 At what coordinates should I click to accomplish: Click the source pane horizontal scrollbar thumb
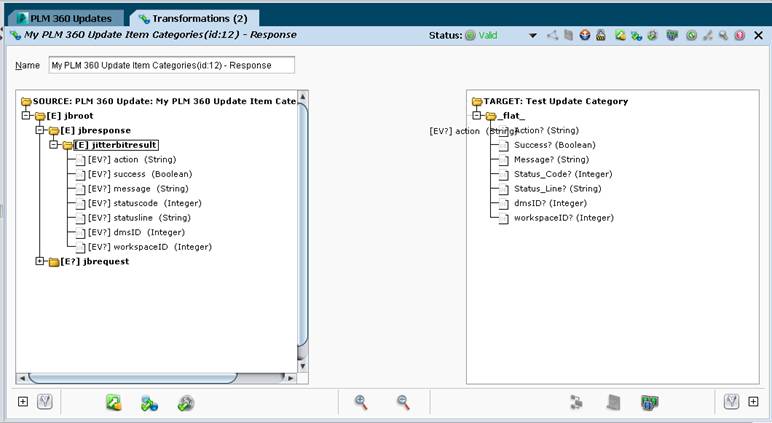point(133,378)
